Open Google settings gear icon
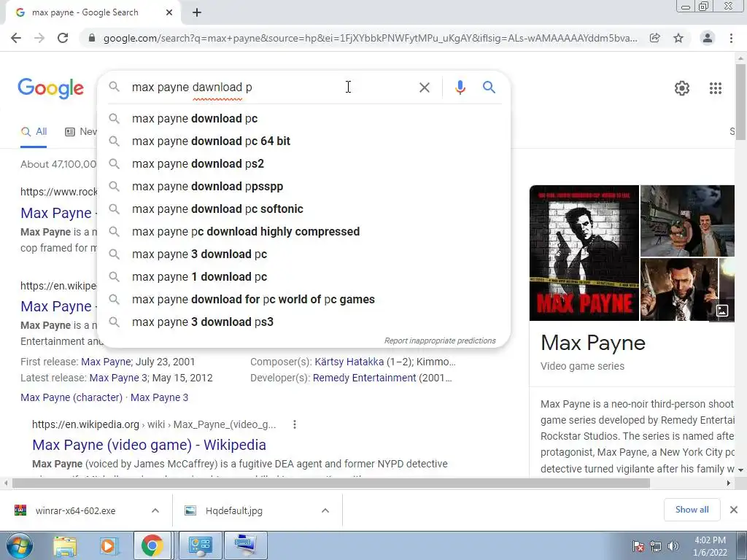Viewport: 747px width, 560px height. click(682, 88)
